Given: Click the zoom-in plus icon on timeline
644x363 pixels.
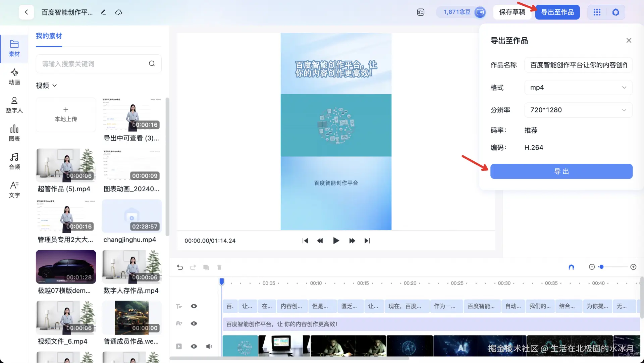Looking at the screenshot, I should [633, 267].
